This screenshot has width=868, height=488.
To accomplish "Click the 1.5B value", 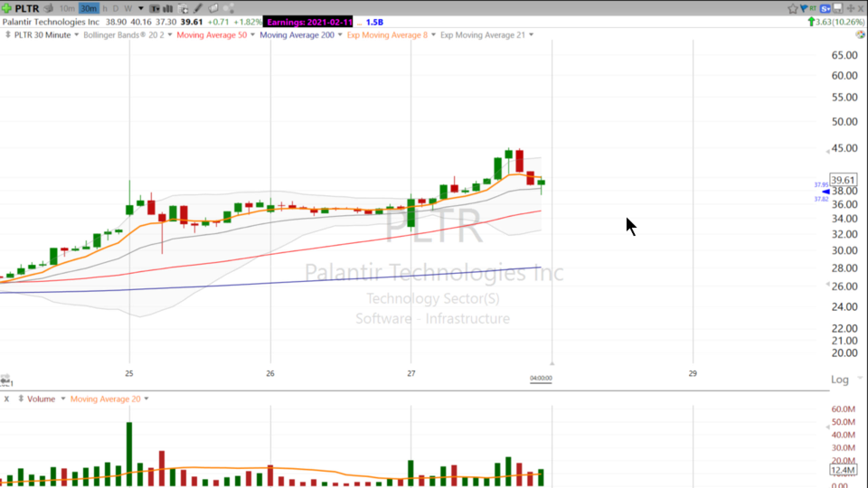I will click(x=374, y=22).
